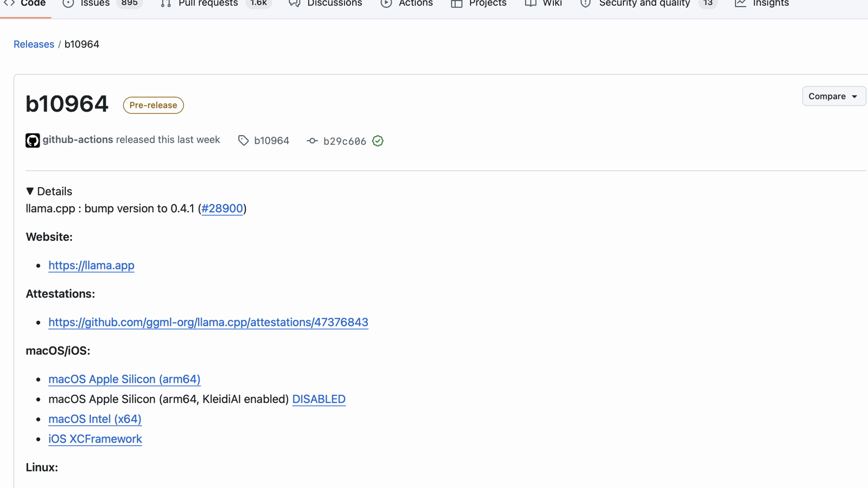The width and height of the screenshot is (868, 488).
Task: Download macOS Intel (x64) build
Action: click(95, 419)
